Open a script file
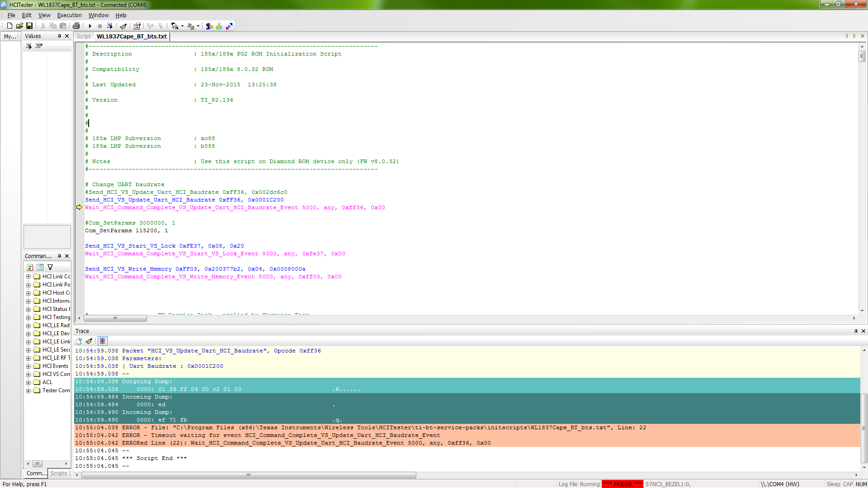Image resolution: width=868 pixels, height=488 pixels. pos(20,26)
